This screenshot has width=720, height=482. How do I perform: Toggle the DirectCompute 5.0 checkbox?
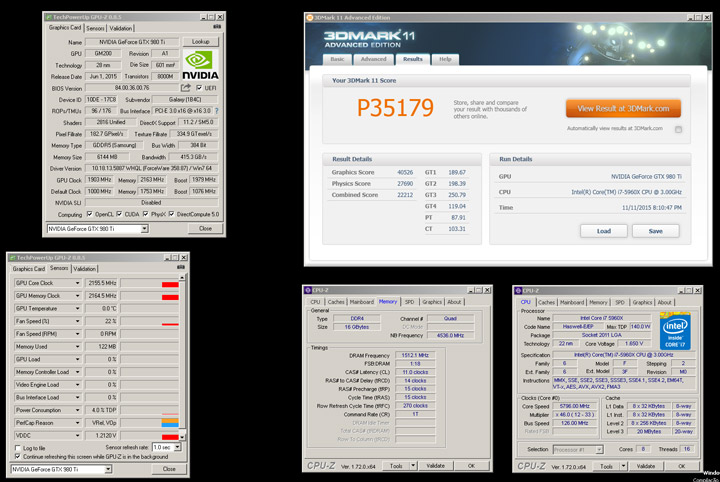[x=171, y=214]
